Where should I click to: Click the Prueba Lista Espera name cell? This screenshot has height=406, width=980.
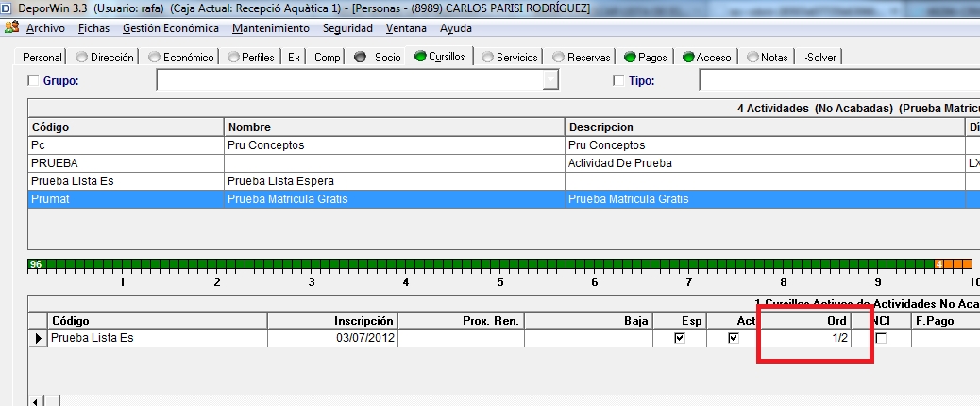pos(395,181)
